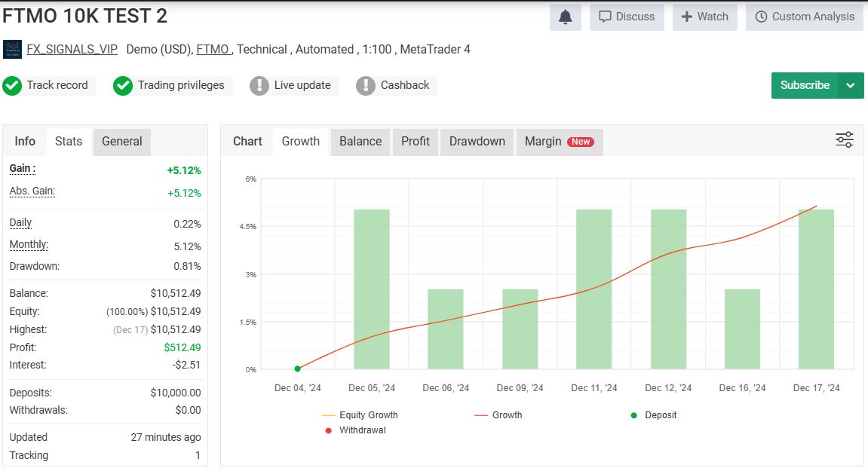The width and height of the screenshot is (868, 471).
Task: Click the Custom Analysis button
Action: (x=805, y=17)
